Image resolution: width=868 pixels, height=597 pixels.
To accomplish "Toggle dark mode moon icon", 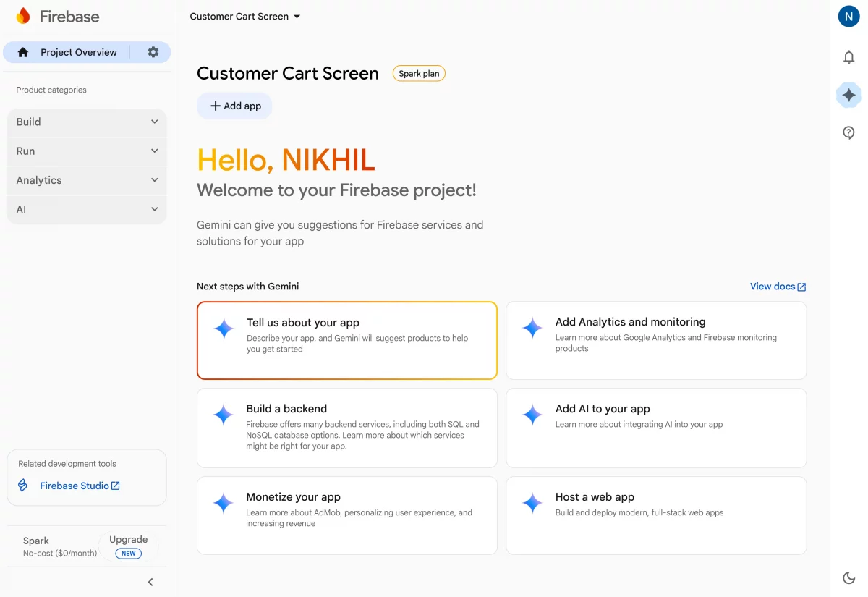I will point(849,577).
